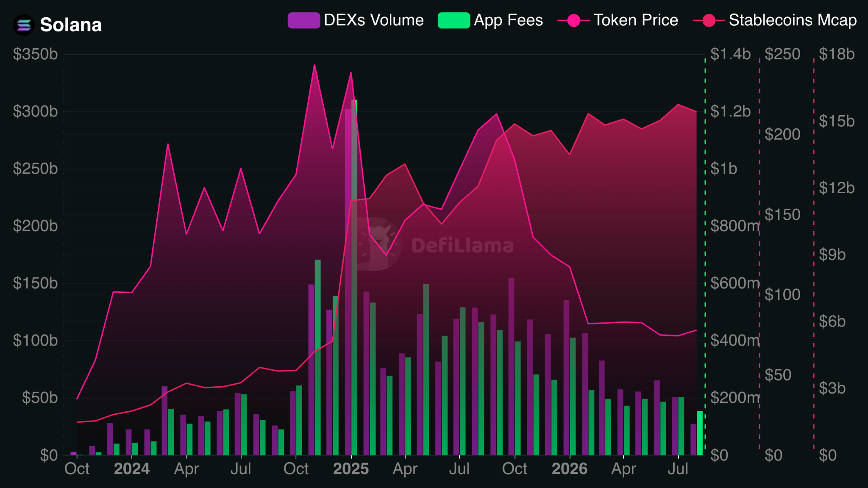Toggle the Stablecoins Mcap legend label

[793, 20]
